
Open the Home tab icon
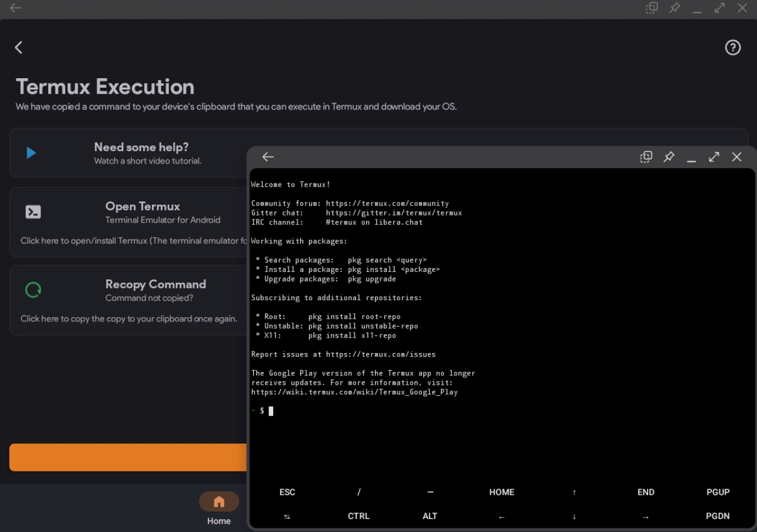219,502
